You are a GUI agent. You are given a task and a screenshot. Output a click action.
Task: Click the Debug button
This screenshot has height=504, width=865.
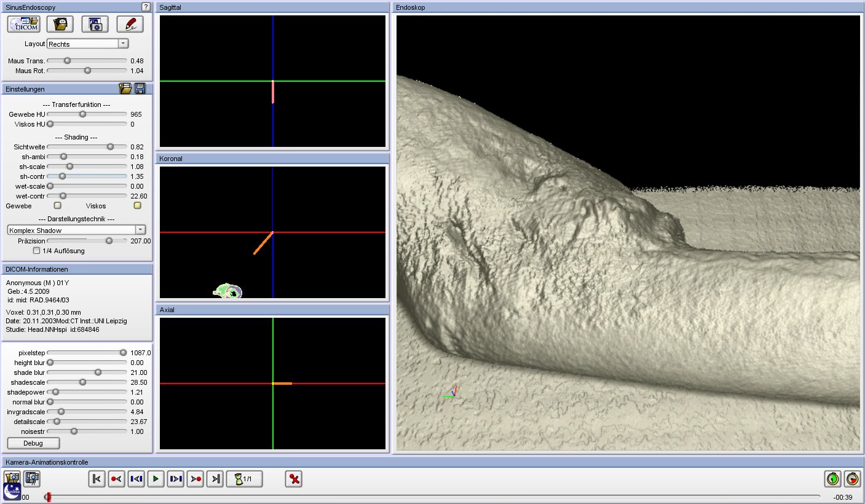click(33, 443)
